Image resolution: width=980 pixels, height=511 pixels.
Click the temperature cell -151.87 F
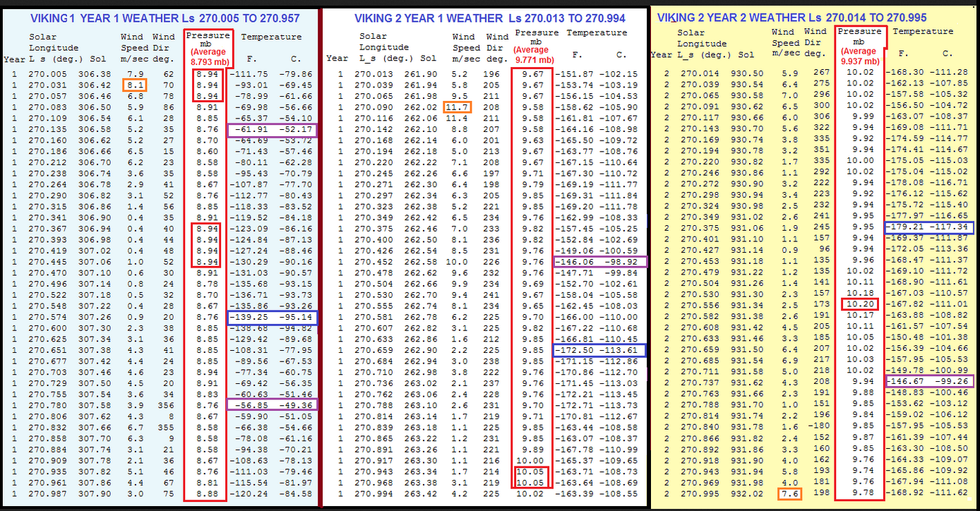coord(577,74)
